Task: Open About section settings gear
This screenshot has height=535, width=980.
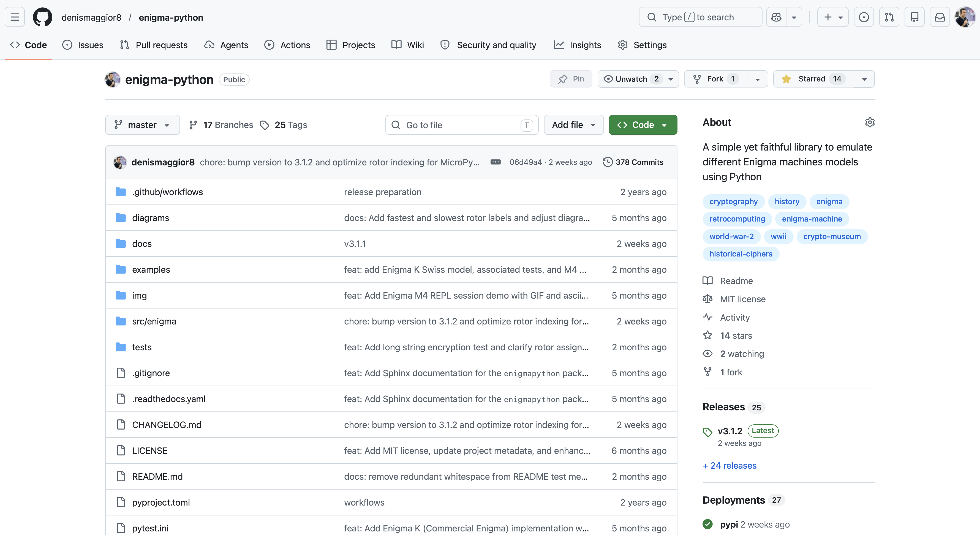Action: (870, 122)
